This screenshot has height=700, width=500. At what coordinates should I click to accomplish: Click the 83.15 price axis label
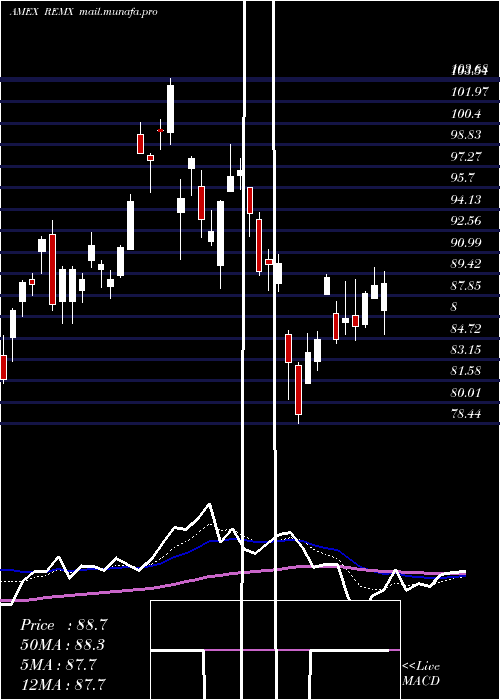tap(467, 349)
